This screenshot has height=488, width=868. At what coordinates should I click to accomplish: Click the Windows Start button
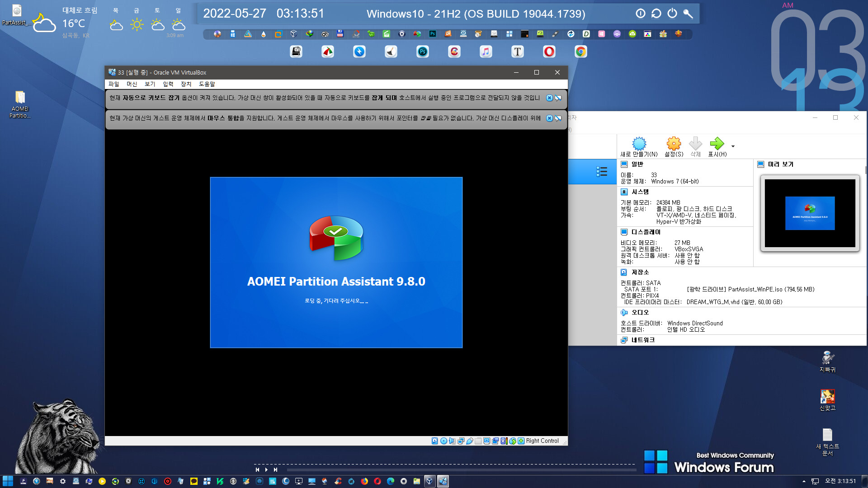pyautogui.click(x=8, y=481)
